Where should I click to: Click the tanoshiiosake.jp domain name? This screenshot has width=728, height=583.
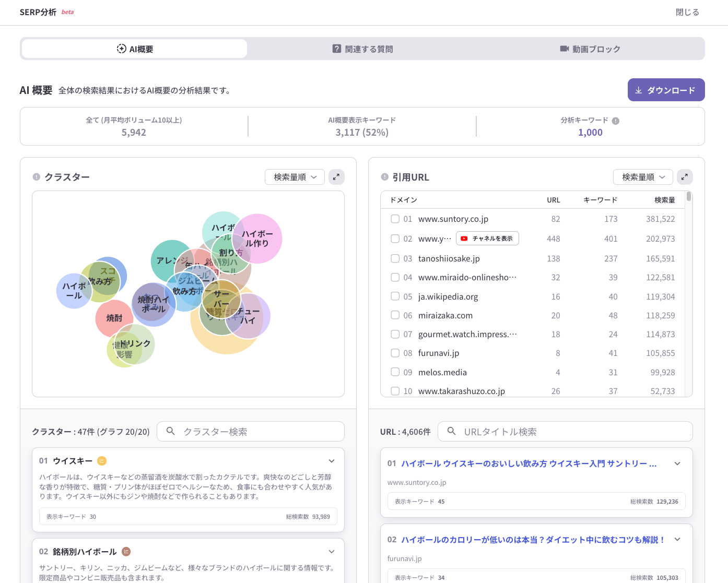[x=449, y=258]
